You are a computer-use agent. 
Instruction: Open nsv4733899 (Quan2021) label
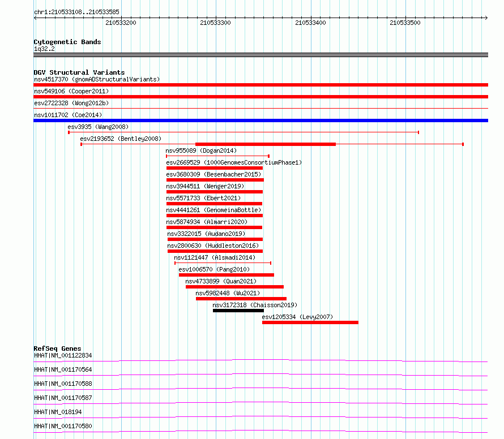point(221,281)
